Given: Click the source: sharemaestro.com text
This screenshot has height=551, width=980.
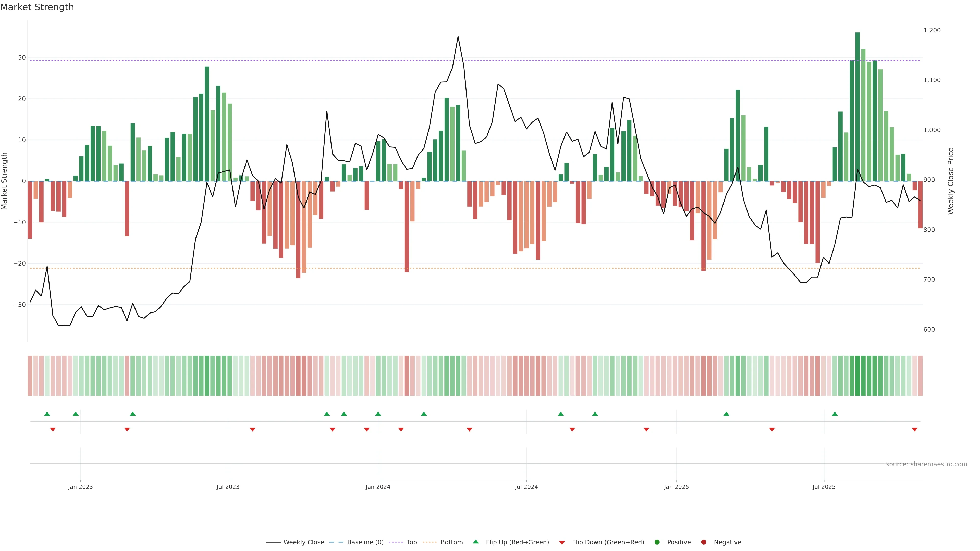Looking at the screenshot, I should 926,464.
